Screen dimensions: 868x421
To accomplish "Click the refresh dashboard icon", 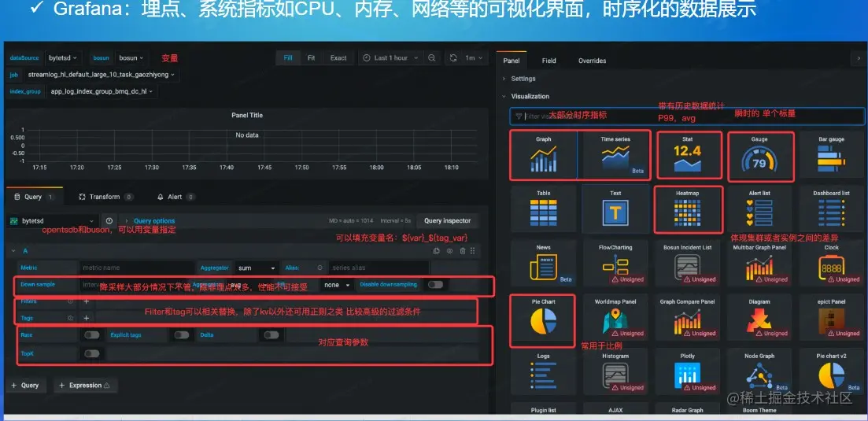I will click(x=453, y=57).
